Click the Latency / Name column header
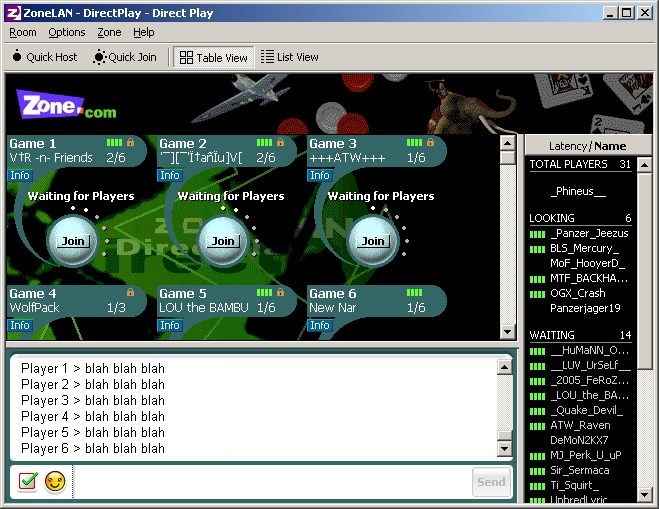The image size is (659, 509). click(587, 146)
